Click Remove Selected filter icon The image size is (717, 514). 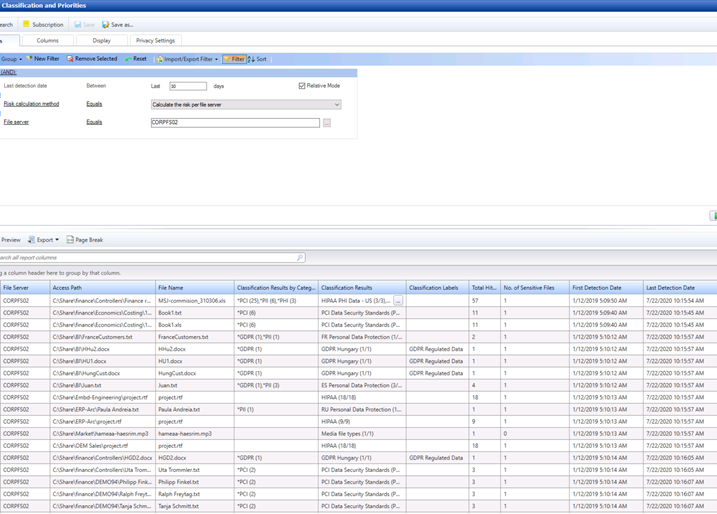71,59
